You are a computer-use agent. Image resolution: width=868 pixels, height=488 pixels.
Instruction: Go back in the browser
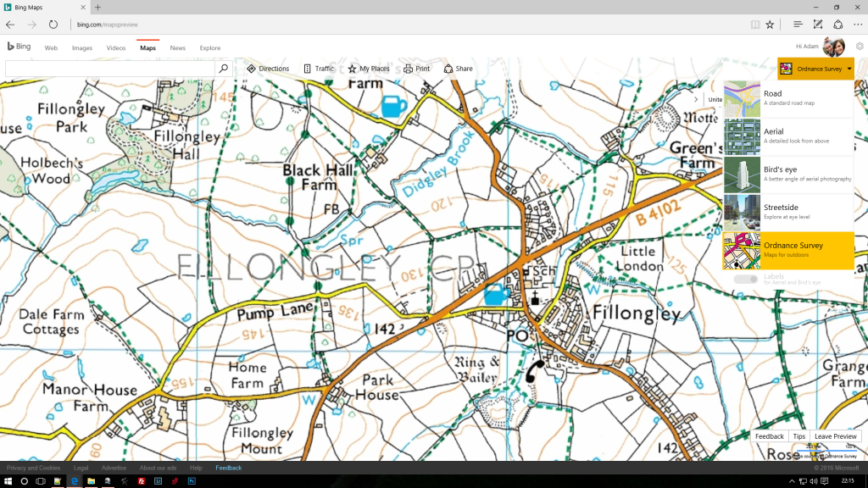[x=10, y=25]
